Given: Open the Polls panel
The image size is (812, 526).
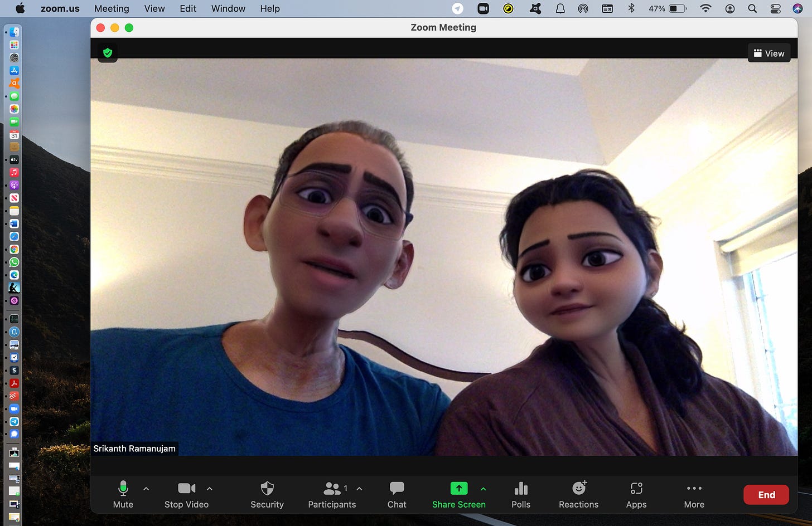Looking at the screenshot, I should tap(521, 494).
